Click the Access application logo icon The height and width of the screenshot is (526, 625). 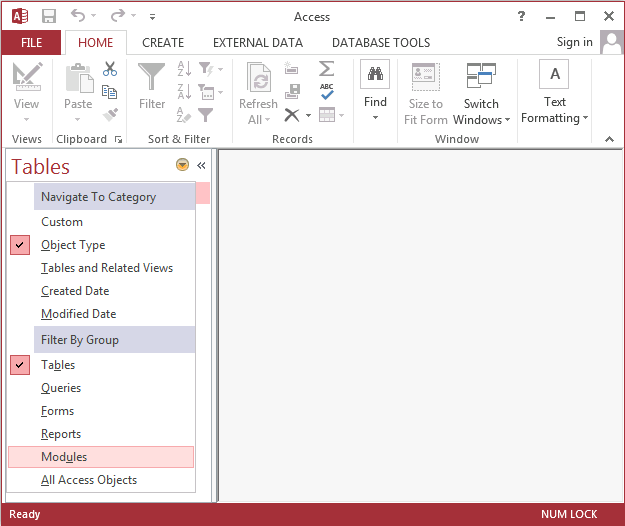tap(20, 16)
